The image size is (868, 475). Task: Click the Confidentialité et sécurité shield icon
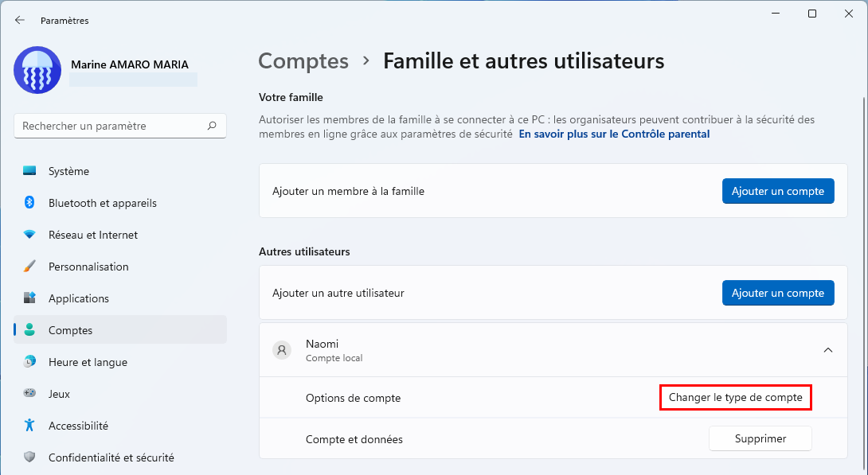pyautogui.click(x=29, y=457)
